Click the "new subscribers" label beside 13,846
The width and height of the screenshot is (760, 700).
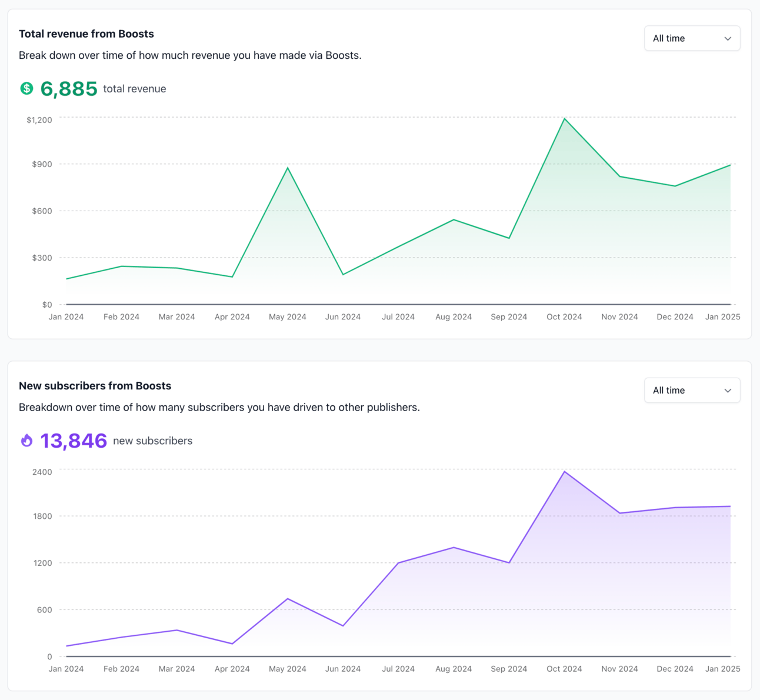[x=152, y=441]
